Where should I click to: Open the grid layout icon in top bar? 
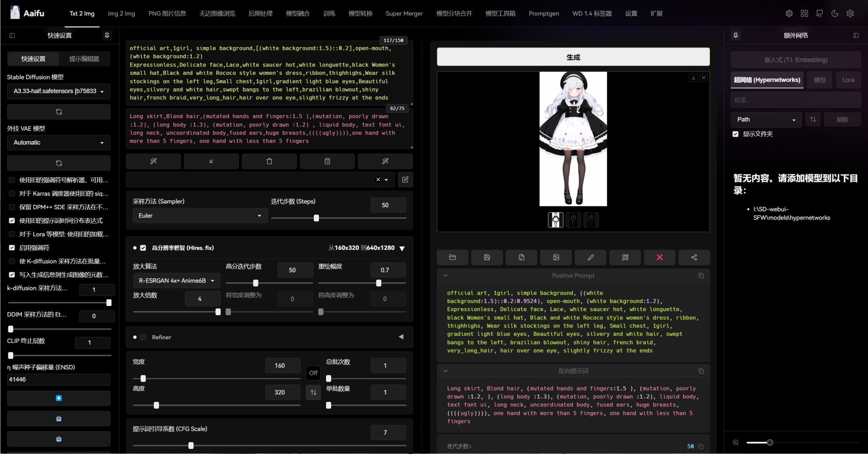[x=804, y=13]
